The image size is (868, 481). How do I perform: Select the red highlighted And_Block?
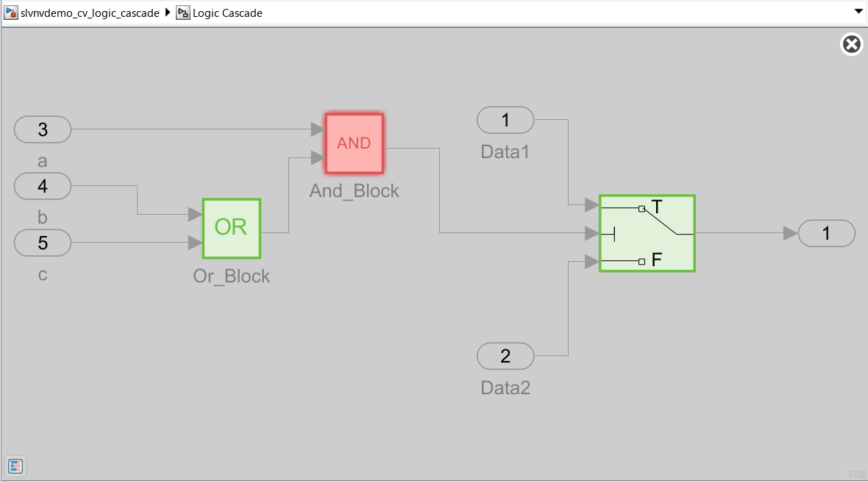(x=354, y=143)
